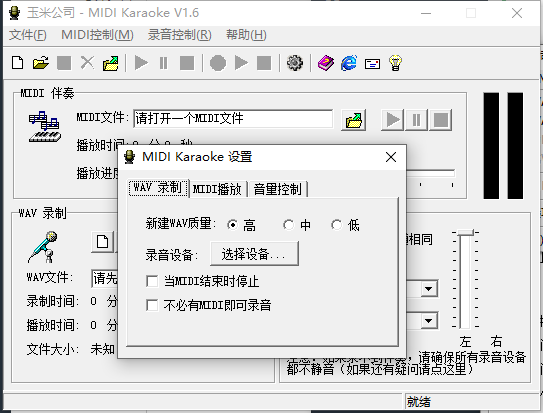The height and width of the screenshot is (413, 543).
Task: Click the vertical volume slider thumb
Action: tap(465, 233)
